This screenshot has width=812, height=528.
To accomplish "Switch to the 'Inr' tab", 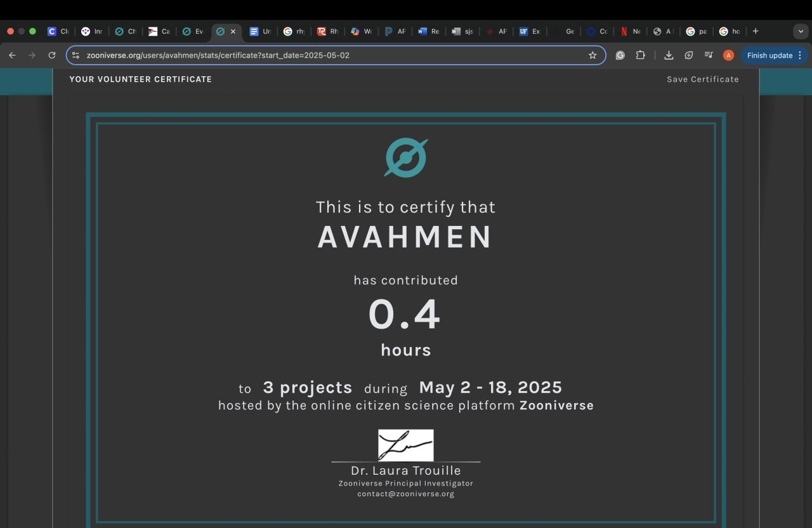I will tap(92, 31).
